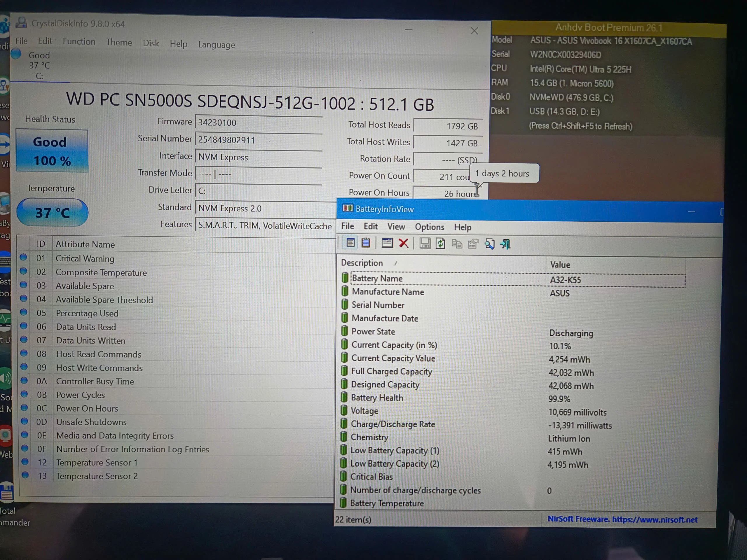Click the Show Battery Information toolbar icon

tap(350, 243)
